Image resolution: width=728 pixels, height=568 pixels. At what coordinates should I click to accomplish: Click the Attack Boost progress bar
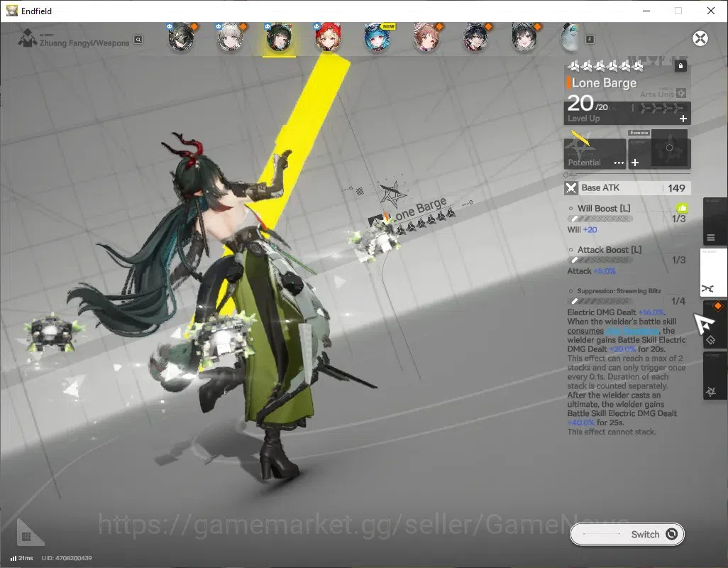(x=600, y=260)
